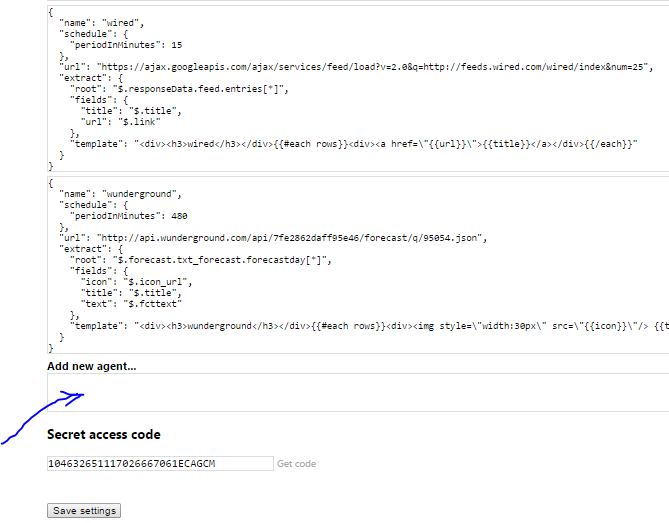669x523 pixels.
Task: Click the "name": "wunderground" line
Action: coord(120,194)
